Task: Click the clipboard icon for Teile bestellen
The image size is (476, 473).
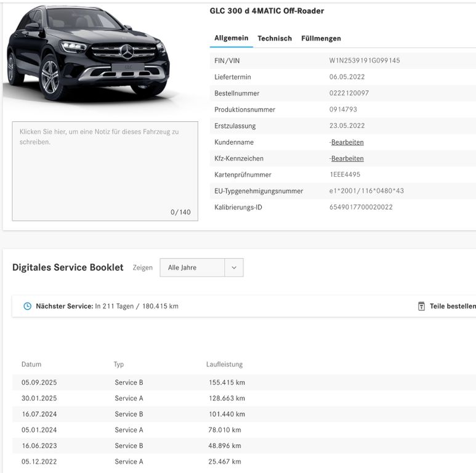Action: click(x=421, y=306)
